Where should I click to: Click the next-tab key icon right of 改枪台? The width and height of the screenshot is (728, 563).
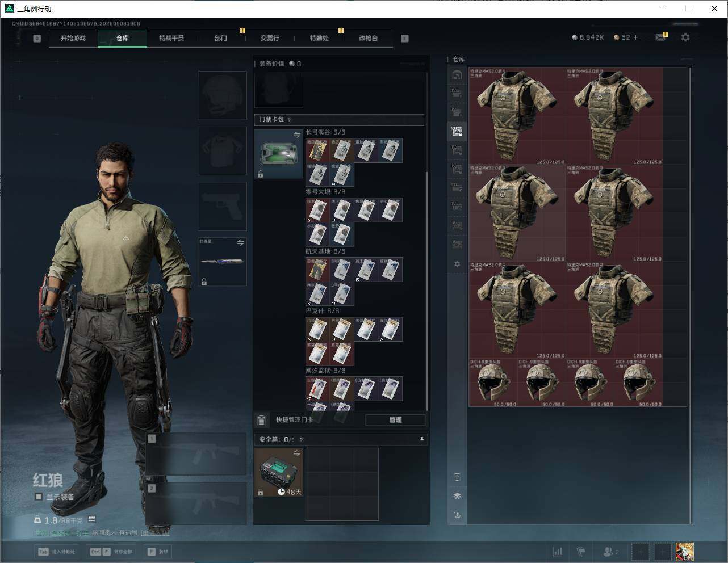405,39
